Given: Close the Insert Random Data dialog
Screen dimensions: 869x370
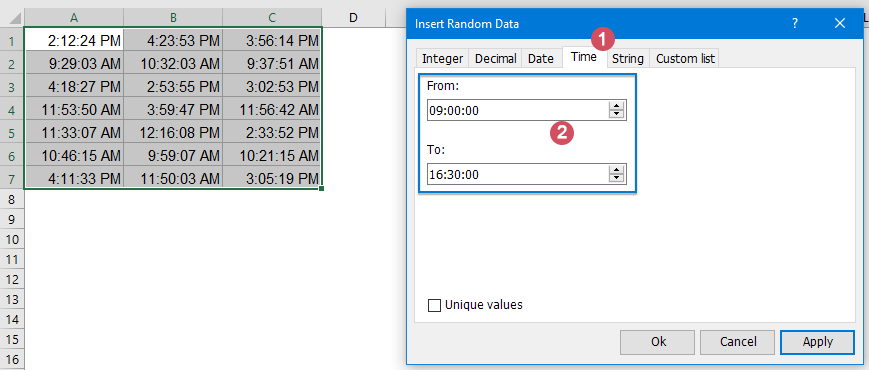Looking at the screenshot, I should [840, 23].
